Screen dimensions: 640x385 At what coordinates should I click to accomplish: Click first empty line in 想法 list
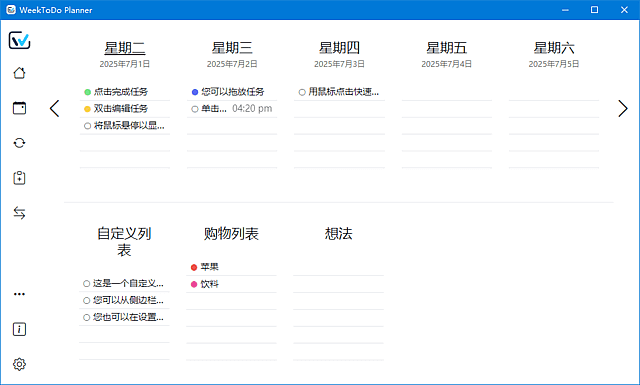[x=338, y=267]
